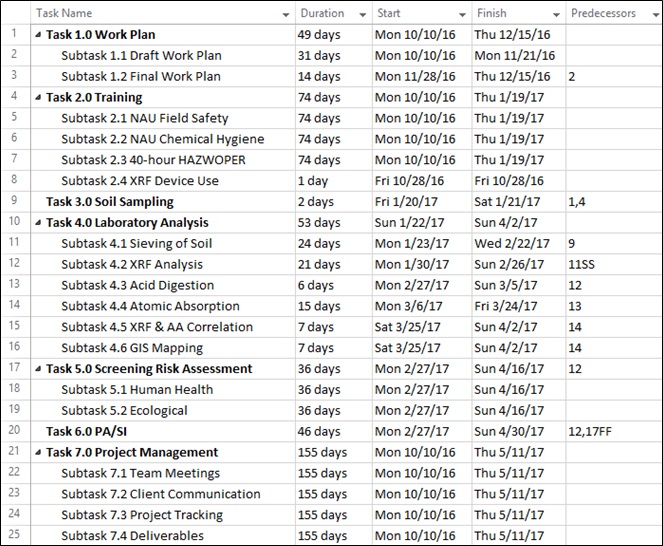Screen dimensions: 663x546
Task: Click Task 5.0 Screening Risk Assessment name
Action: [x=149, y=369]
